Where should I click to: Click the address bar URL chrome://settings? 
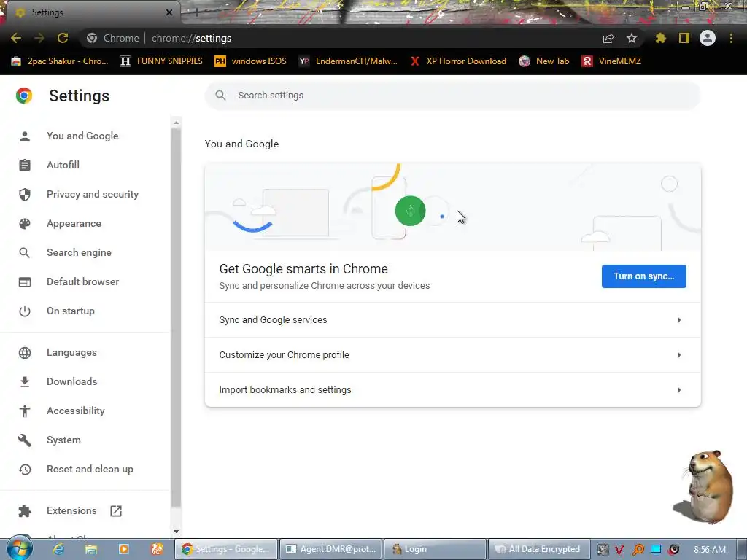(x=192, y=38)
